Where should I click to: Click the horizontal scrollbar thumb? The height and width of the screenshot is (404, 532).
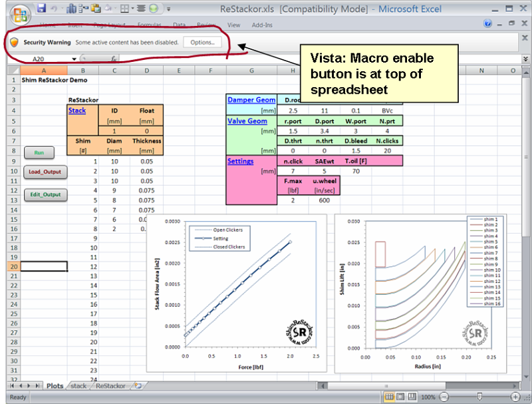[x=386, y=386]
